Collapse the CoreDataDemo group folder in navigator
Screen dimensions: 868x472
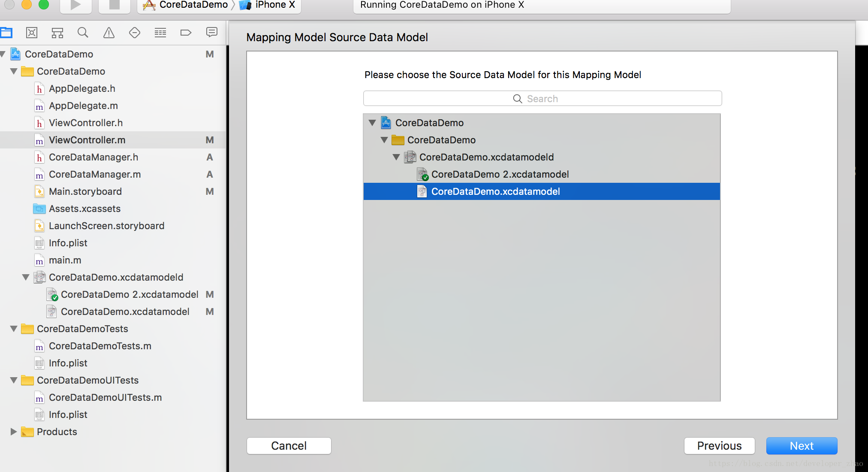click(x=14, y=71)
